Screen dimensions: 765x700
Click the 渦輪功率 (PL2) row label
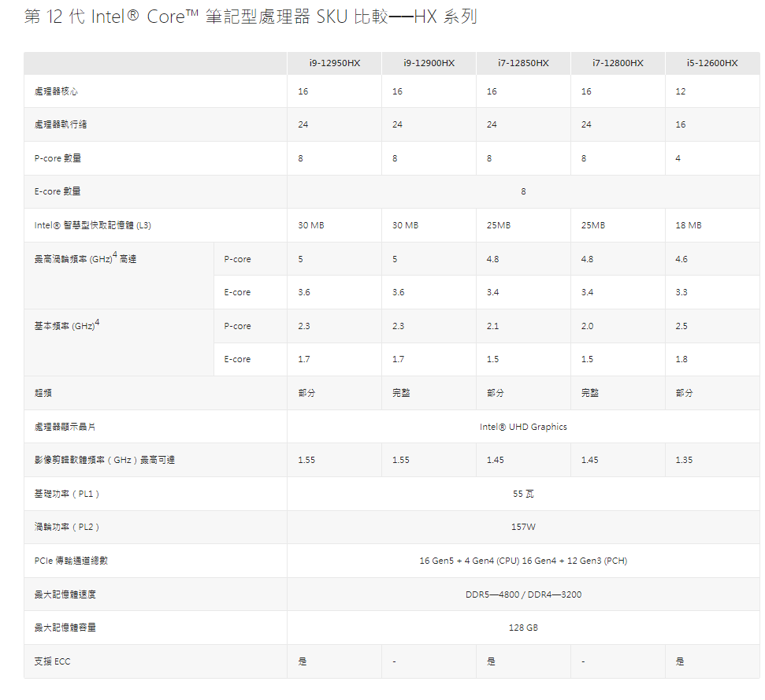click(67, 527)
